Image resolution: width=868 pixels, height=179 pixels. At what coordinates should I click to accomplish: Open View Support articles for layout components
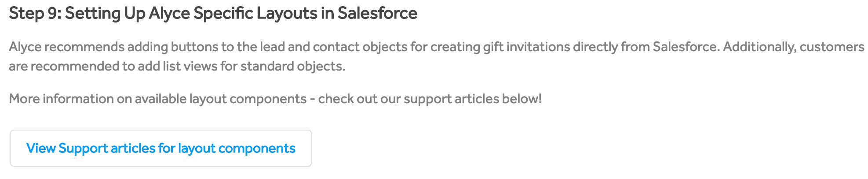(161, 148)
